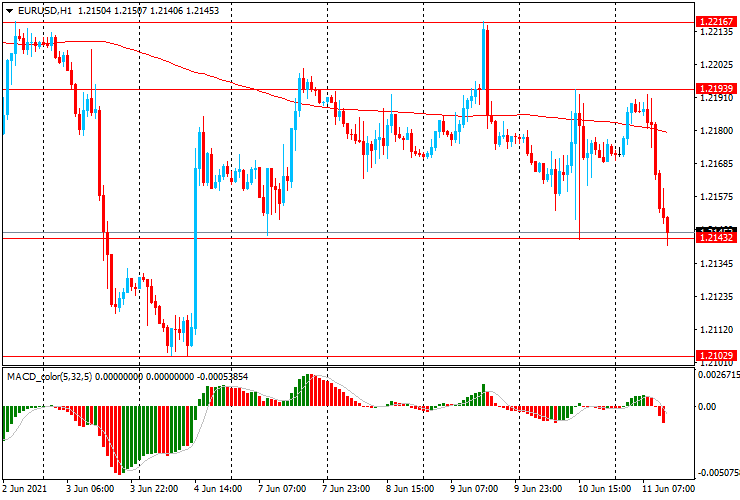Select the MACD_color(5,32,5) indicator label
740x500 pixels.
[50, 377]
